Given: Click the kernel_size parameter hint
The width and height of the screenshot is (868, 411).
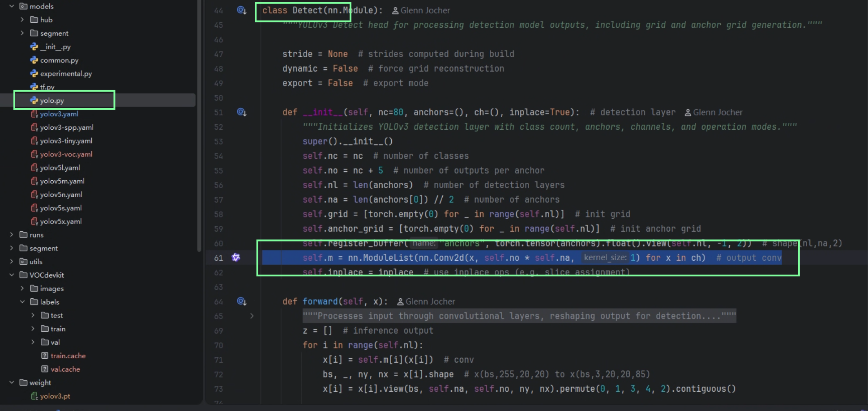Looking at the screenshot, I should (x=605, y=258).
